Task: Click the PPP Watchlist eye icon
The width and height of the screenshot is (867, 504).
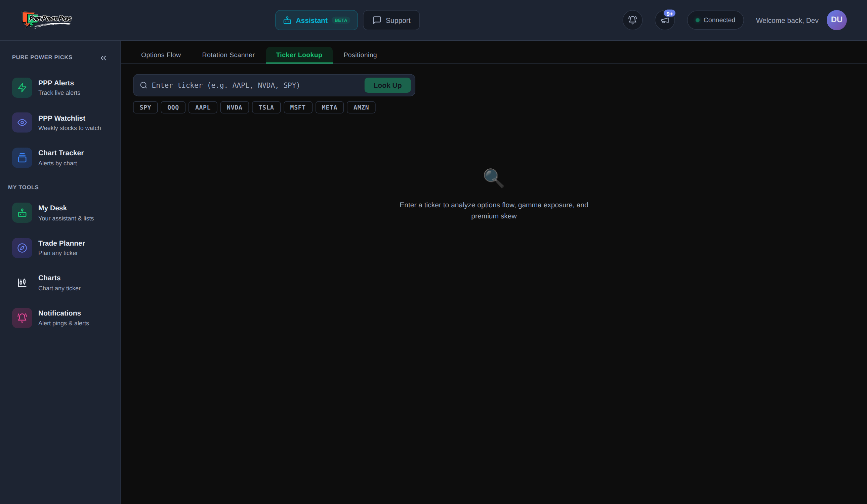Action: [22, 123]
